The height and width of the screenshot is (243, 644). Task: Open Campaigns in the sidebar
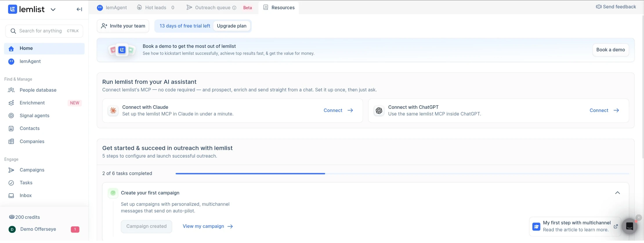click(44, 170)
